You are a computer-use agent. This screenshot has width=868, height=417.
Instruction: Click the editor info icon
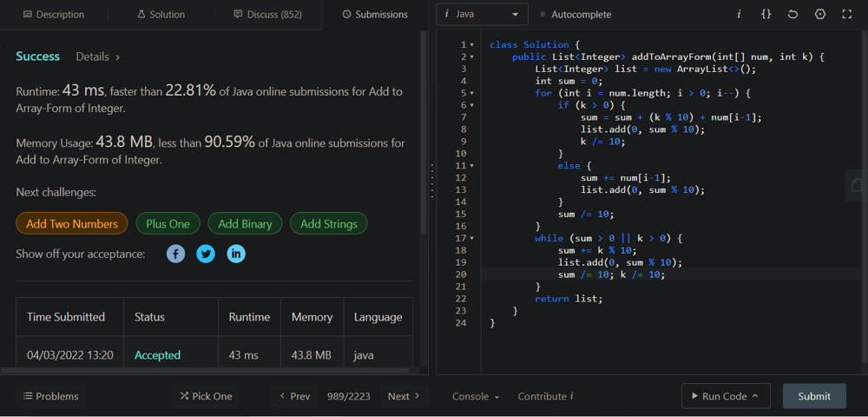(739, 15)
